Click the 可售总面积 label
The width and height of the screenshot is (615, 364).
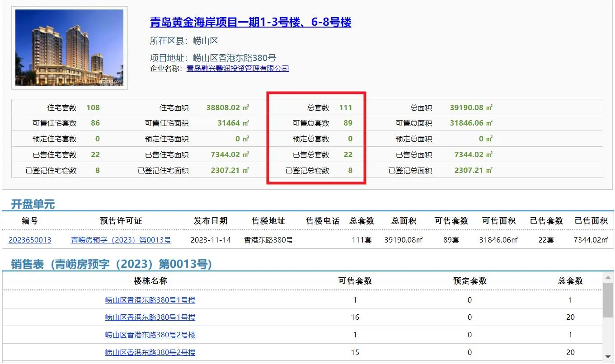414,123
